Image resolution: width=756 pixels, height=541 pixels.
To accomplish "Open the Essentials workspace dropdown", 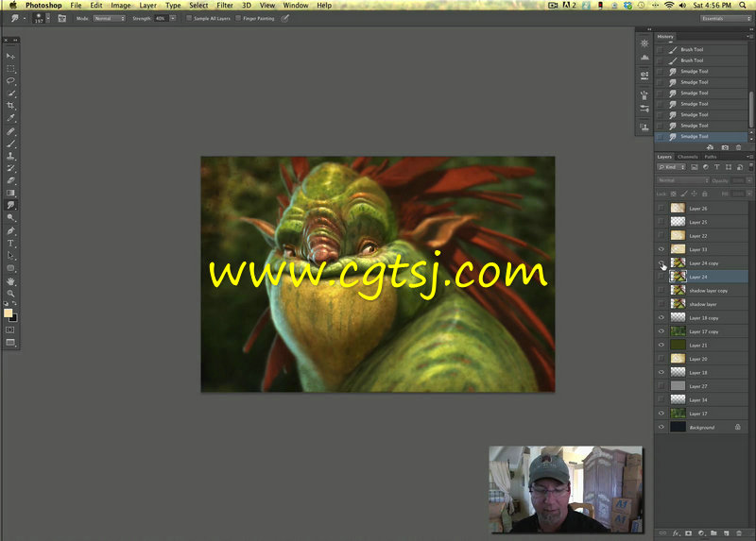I will point(726,18).
